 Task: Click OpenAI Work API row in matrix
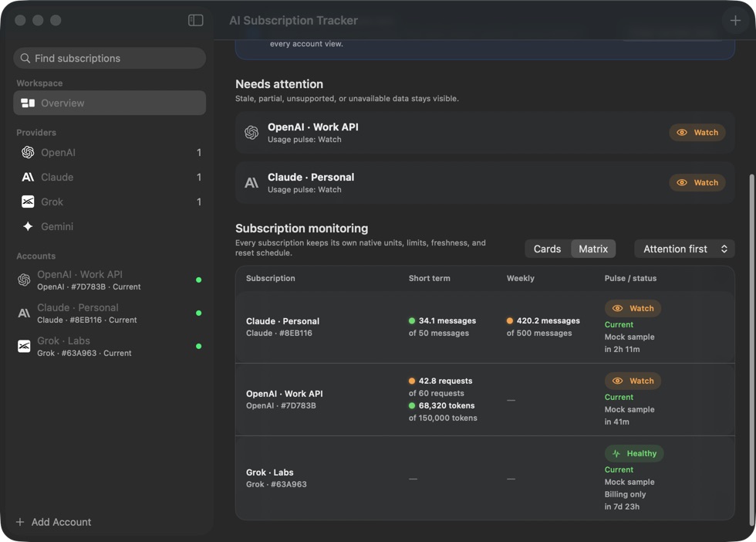click(x=485, y=400)
